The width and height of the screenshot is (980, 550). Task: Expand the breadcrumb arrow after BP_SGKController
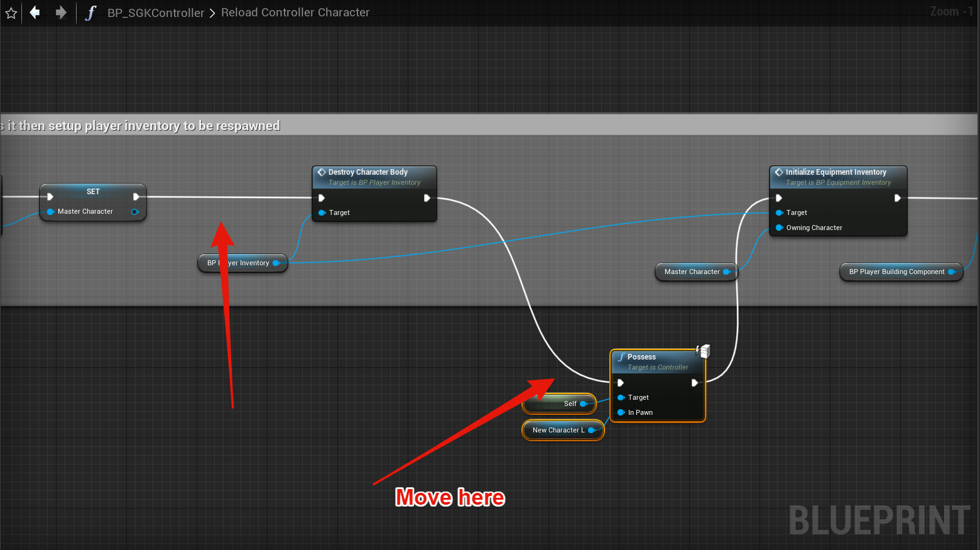point(212,13)
